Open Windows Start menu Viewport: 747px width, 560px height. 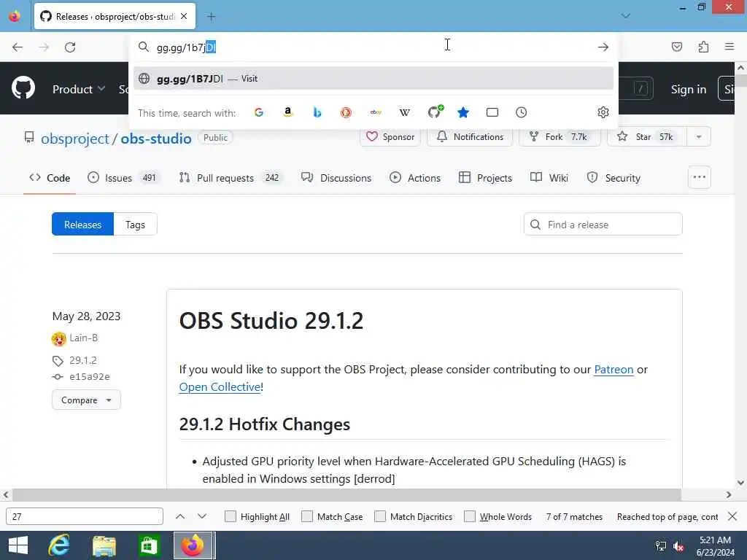tap(18, 545)
